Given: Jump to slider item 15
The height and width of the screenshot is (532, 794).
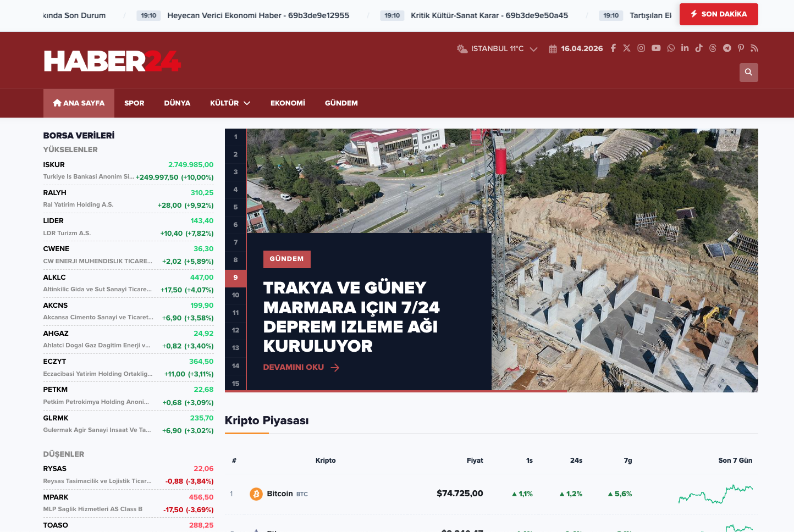Looking at the screenshot, I should 235,384.
